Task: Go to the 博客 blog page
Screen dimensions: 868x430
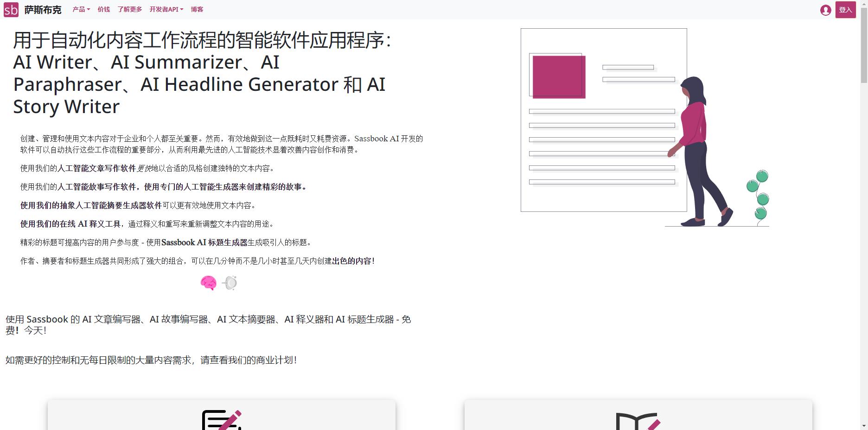Action: 197,9
